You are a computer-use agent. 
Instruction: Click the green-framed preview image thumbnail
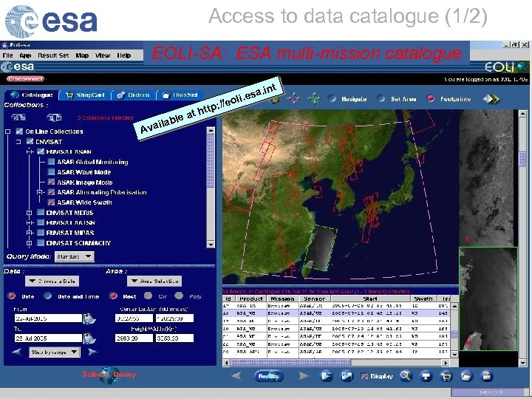click(x=488, y=299)
